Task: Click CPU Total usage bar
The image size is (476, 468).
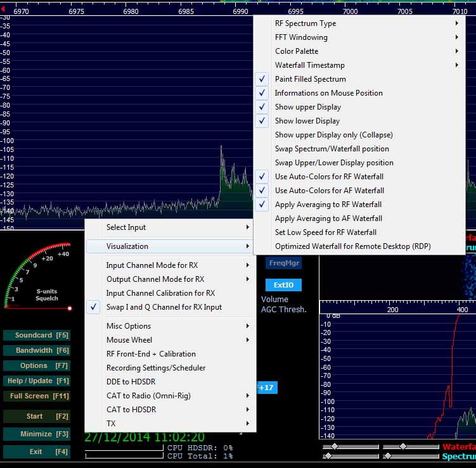Action: click(x=124, y=455)
